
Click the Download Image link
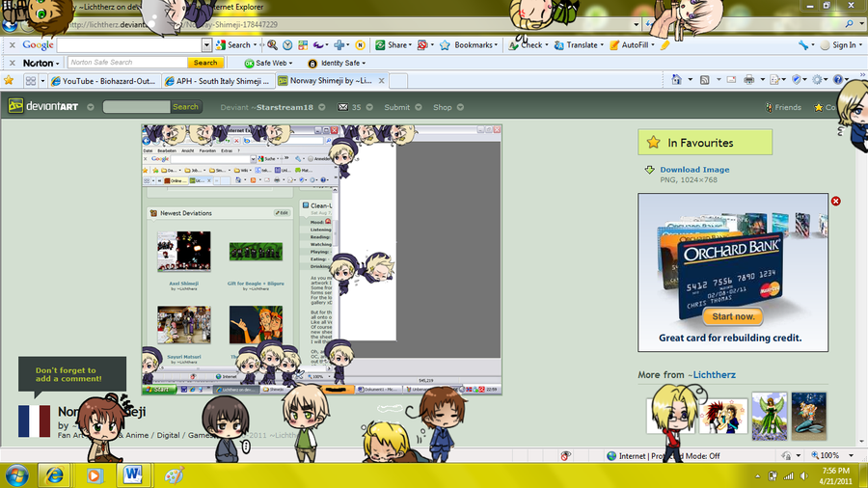tap(694, 170)
